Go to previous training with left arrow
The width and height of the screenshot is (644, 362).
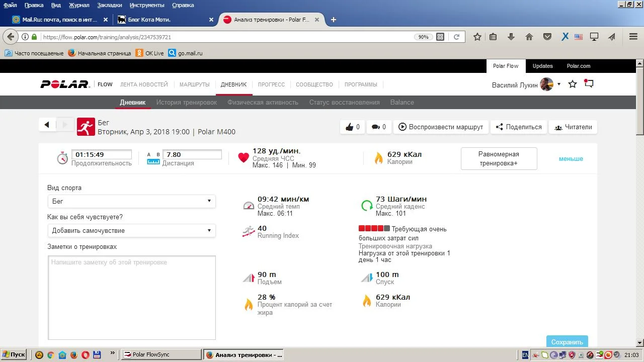[x=47, y=125]
